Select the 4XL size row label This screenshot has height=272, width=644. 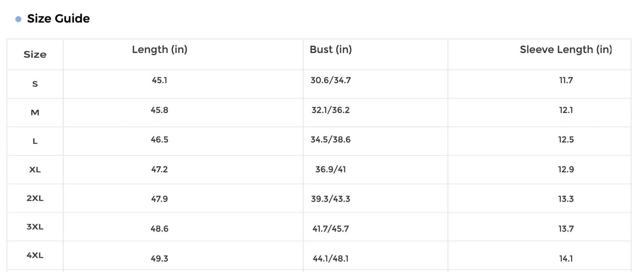[35, 255]
